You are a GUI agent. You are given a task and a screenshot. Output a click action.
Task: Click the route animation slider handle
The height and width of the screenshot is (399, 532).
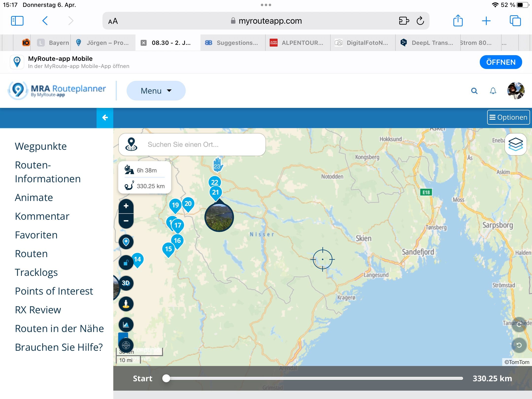tap(166, 378)
